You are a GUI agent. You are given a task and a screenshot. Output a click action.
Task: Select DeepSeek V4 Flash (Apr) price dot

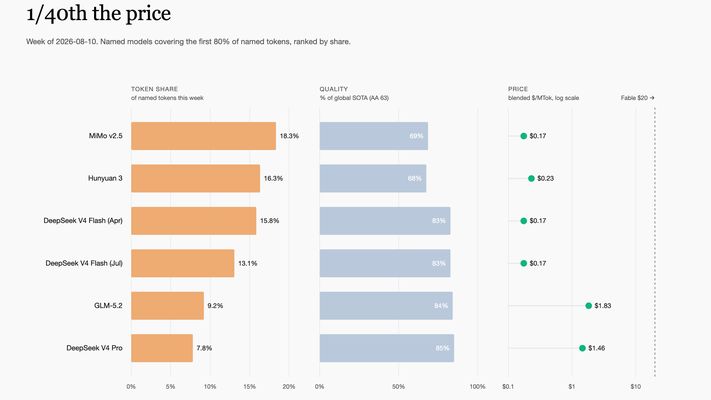[x=524, y=221]
